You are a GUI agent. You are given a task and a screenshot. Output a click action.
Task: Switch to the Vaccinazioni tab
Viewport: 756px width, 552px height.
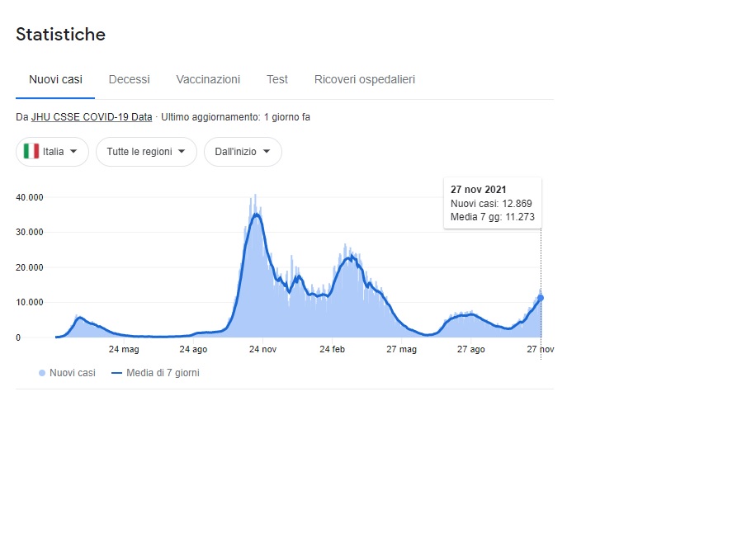208,79
